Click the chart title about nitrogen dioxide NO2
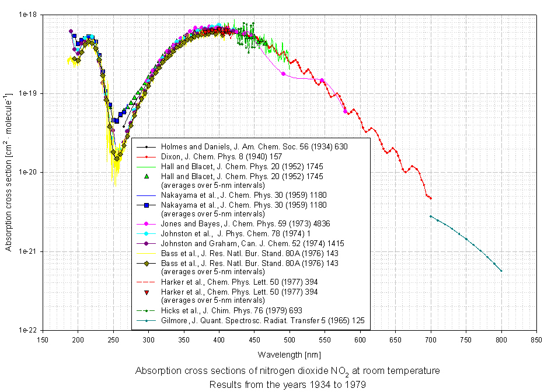Image resolution: width=551 pixels, height=392 pixels. pos(287,371)
